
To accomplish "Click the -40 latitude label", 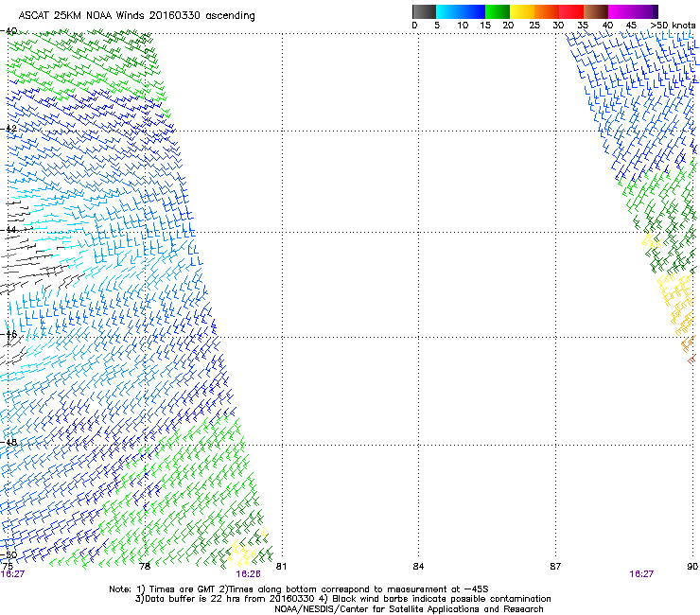I will coord(9,31).
